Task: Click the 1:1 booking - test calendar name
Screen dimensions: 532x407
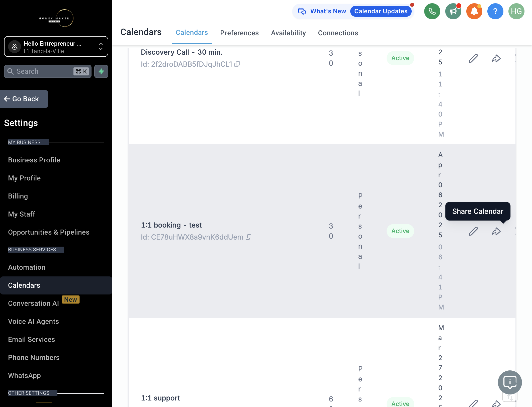Action: [x=171, y=225]
